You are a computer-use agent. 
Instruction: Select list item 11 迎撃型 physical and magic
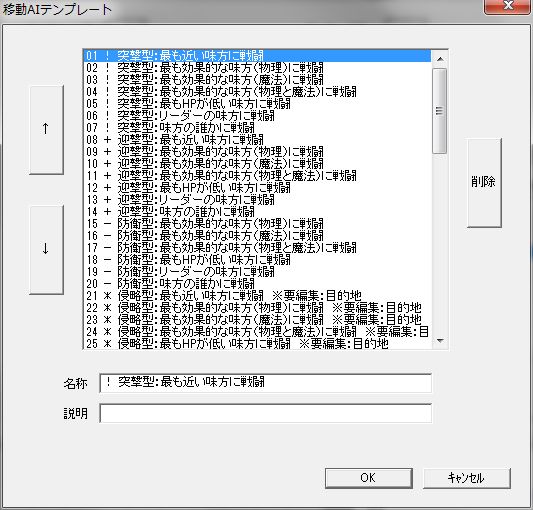coord(257,176)
